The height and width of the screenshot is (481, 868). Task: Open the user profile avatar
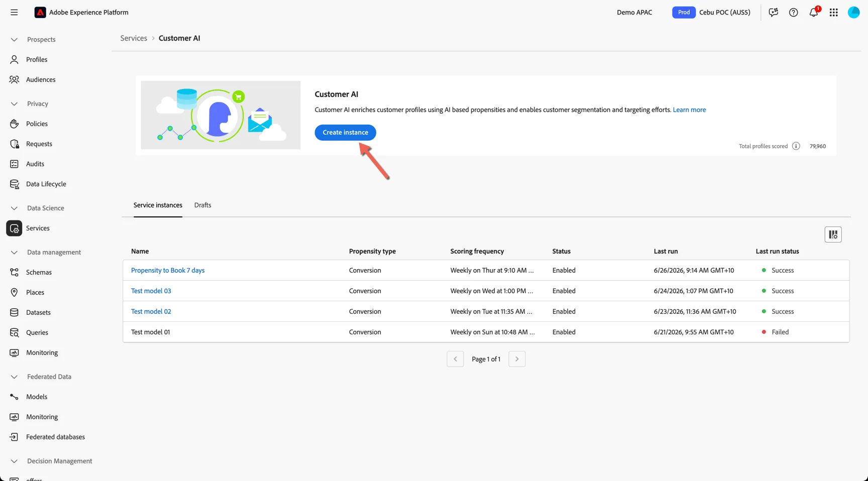point(854,13)
